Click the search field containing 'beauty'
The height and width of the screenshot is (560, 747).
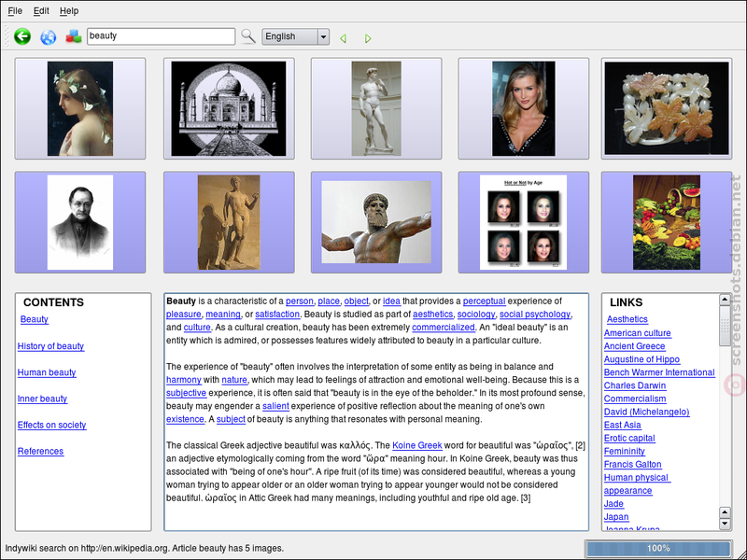point(161,36)
